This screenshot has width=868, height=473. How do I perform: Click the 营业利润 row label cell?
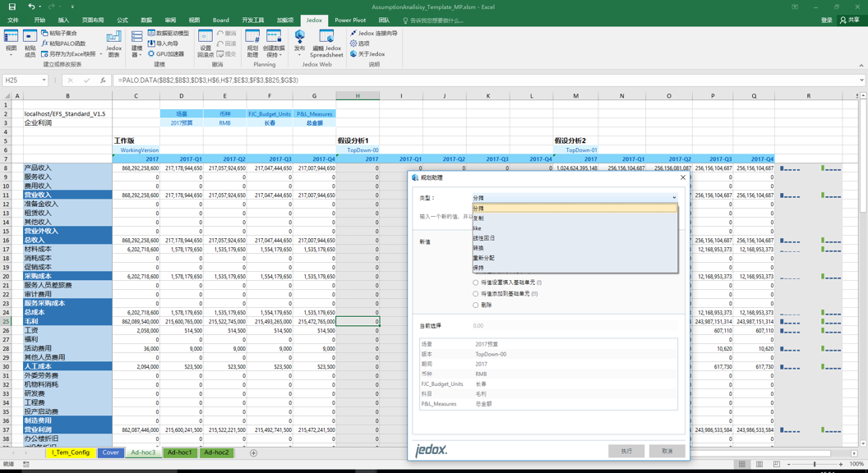[x=67, y=429]
